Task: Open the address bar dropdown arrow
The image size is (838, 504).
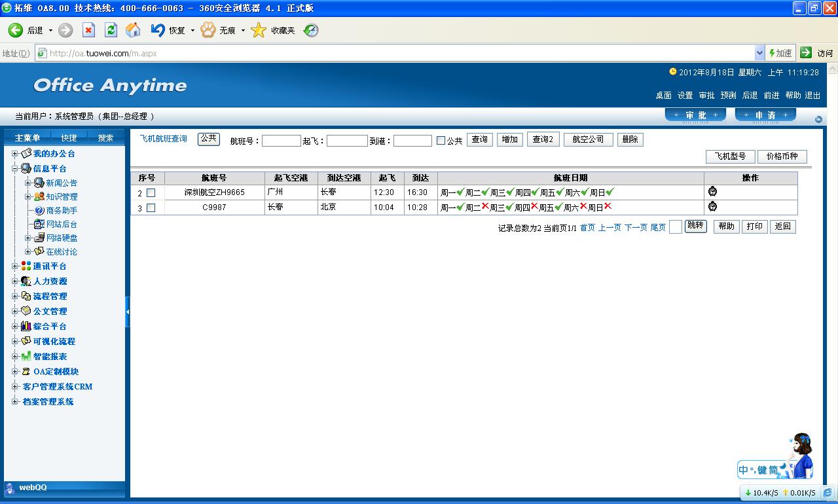Action: pyautogui.click(x=759, y=53)
